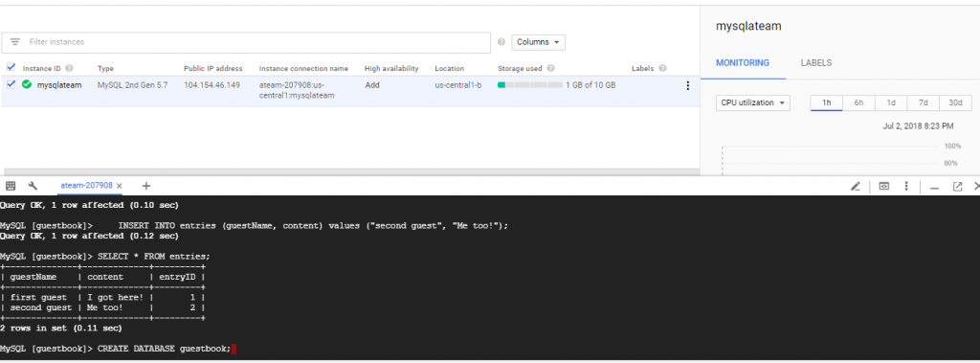Open help icon next to Filter instances box
Image resolution: width=980 pixels, height=363 pixels.
(x=501, y=42)
